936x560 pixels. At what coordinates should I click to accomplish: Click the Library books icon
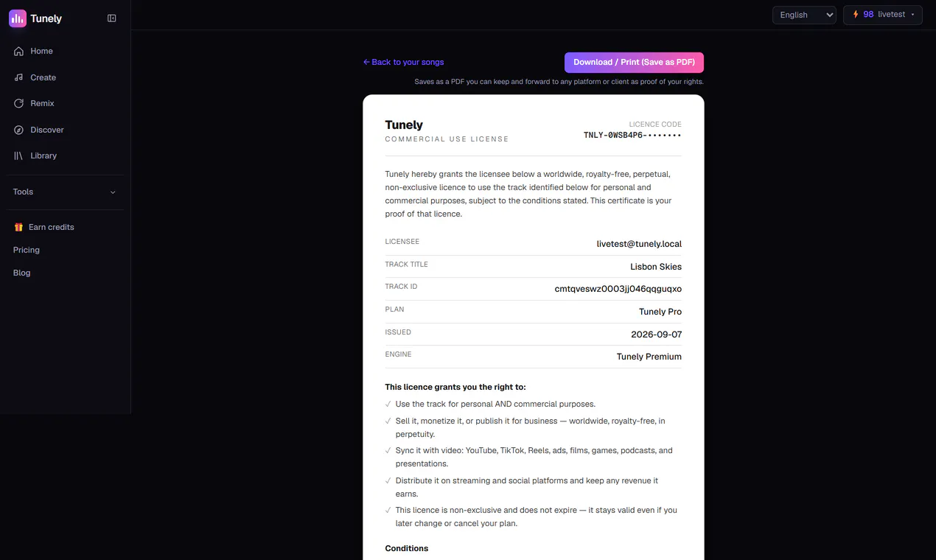coord(19,155)
